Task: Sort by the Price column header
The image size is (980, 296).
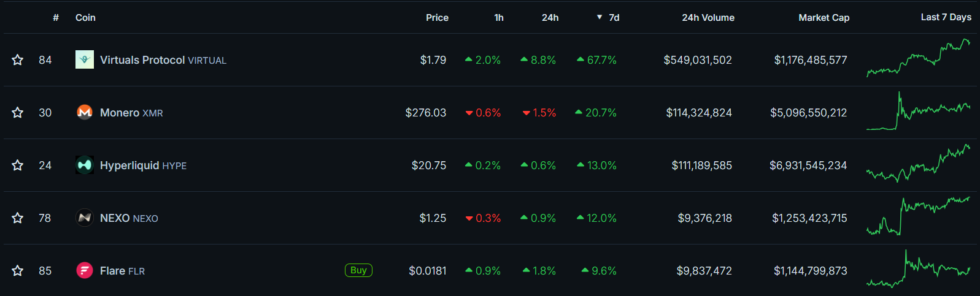Action: point(437,18)
